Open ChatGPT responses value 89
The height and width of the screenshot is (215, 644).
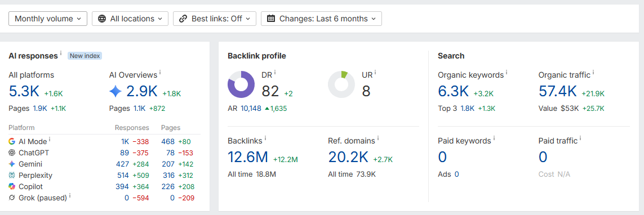(125, 153)
